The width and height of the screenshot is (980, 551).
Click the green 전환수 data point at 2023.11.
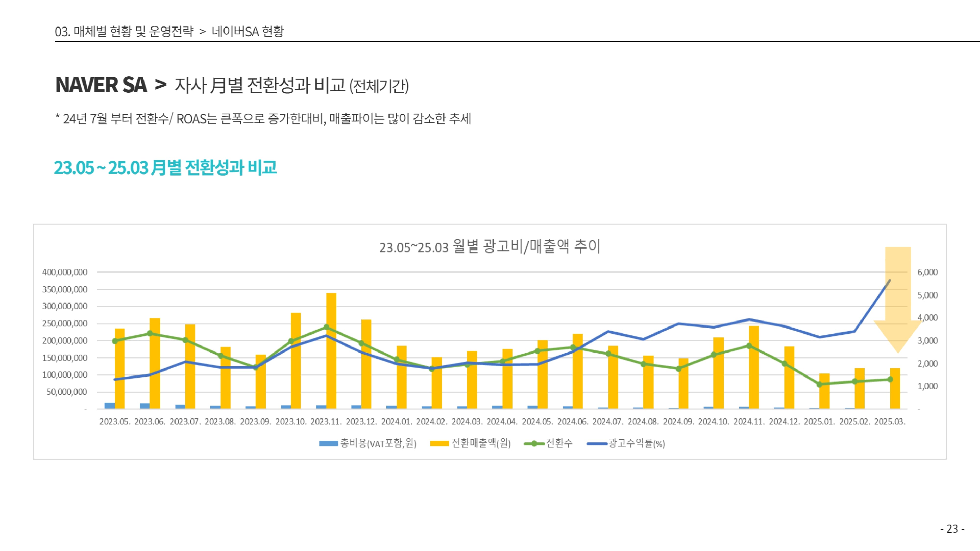(x=326, y=327)
